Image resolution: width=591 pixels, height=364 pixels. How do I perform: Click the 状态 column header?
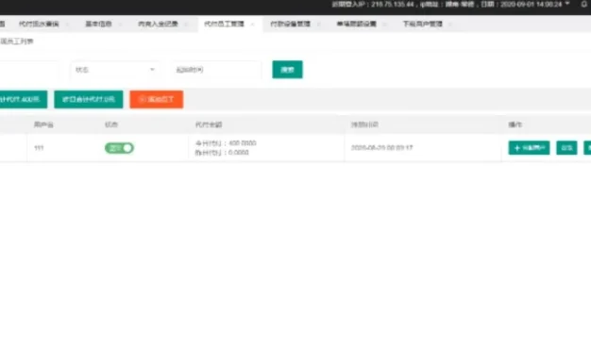click(x=111, y=124)
